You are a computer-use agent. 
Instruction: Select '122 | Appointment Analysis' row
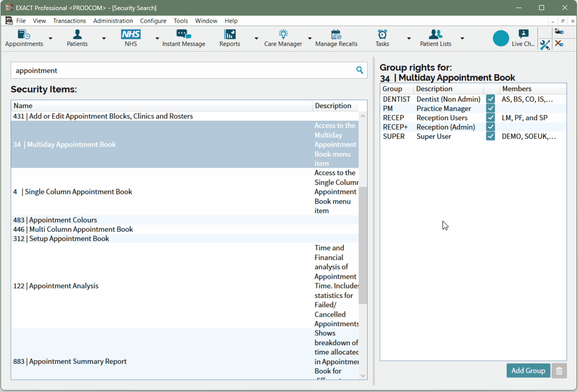pyautogui.click(x=185, y=285)
